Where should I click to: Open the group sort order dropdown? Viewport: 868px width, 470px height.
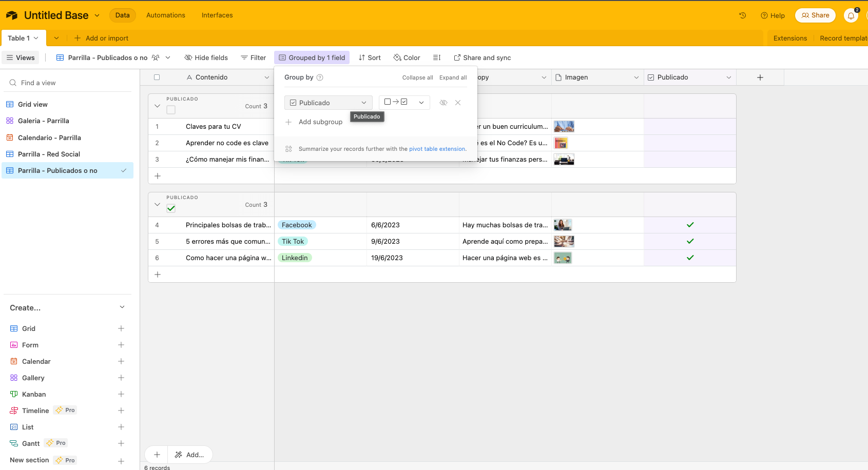(404, 103)
